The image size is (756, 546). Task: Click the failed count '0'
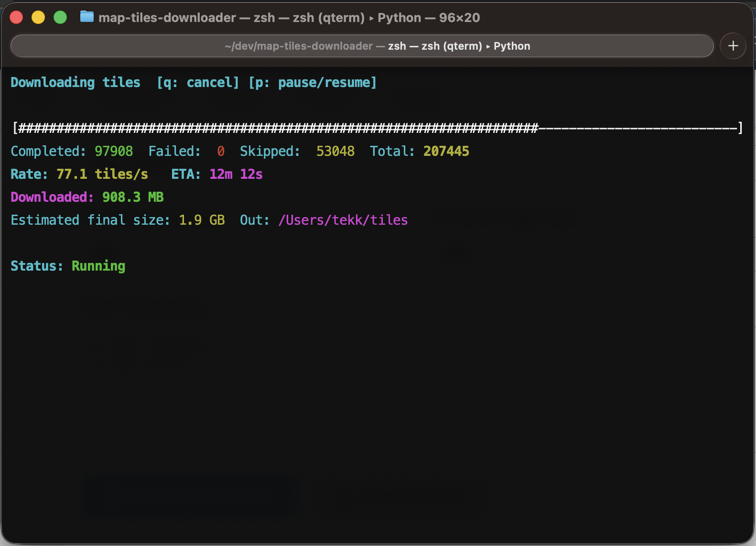[x=221, y=151]
